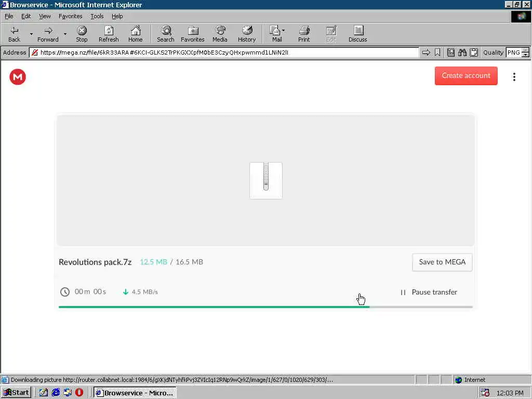The image size is (532, 399).
Task: Click the address bar URL field
Action: pos(224,52)
